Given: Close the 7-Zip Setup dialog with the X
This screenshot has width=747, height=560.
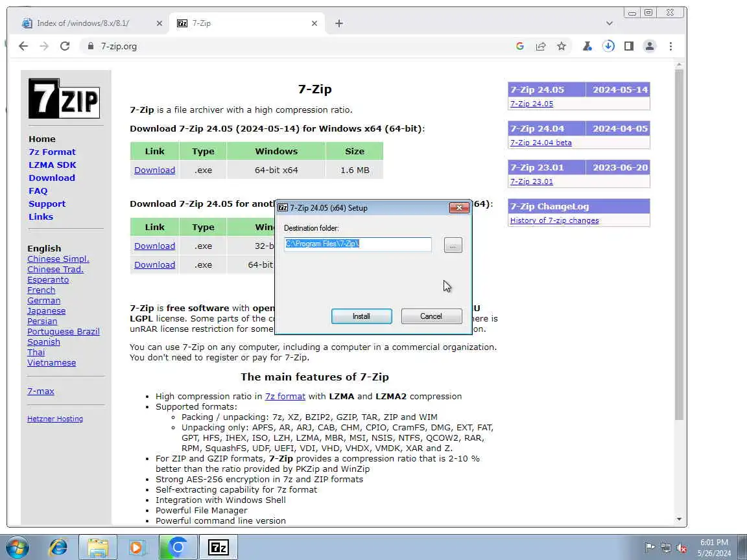Looking at the screenshot, I should click(x=459, y=207).
